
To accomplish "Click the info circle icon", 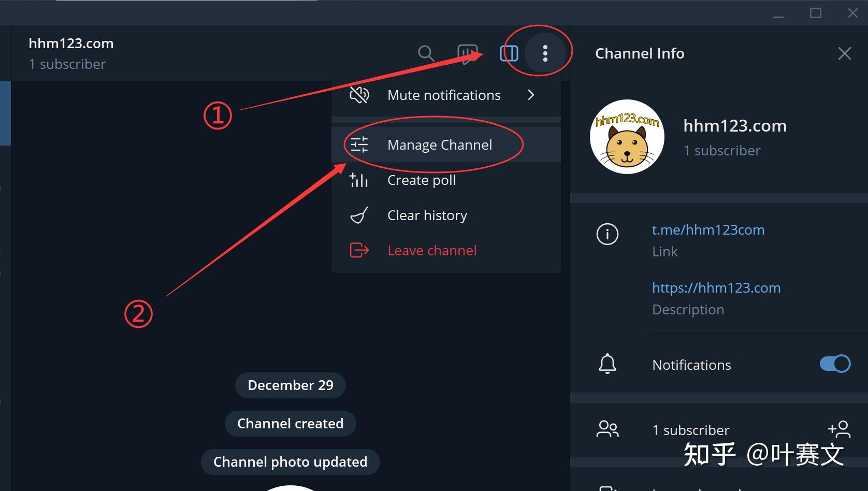I will [607, 234].
